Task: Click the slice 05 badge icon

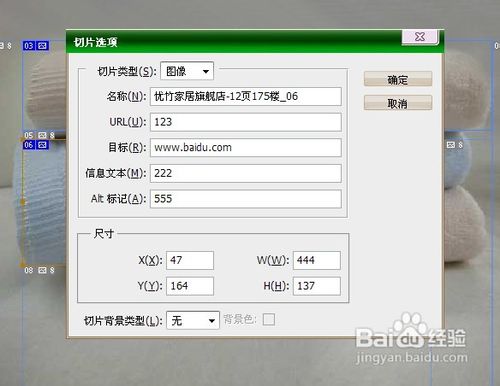Action: 42,135
